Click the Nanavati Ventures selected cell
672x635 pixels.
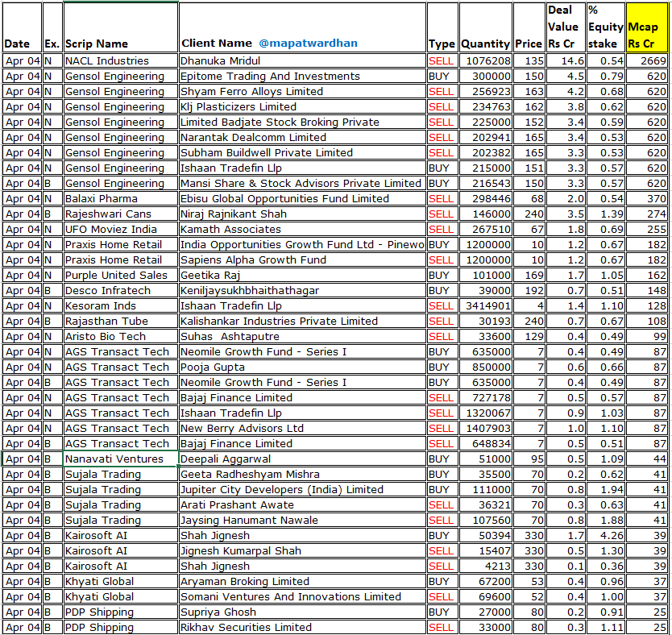120,459
